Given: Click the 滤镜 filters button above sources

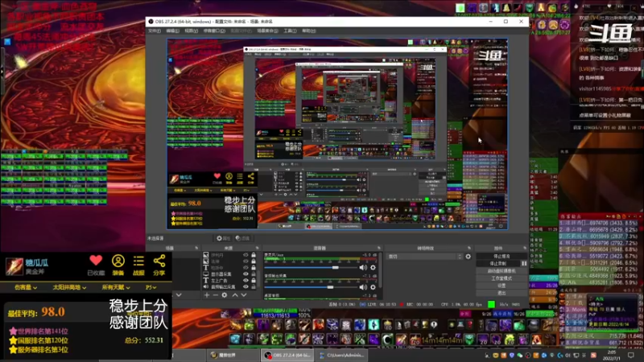Looking at the screenshot, I should (242, 238).
